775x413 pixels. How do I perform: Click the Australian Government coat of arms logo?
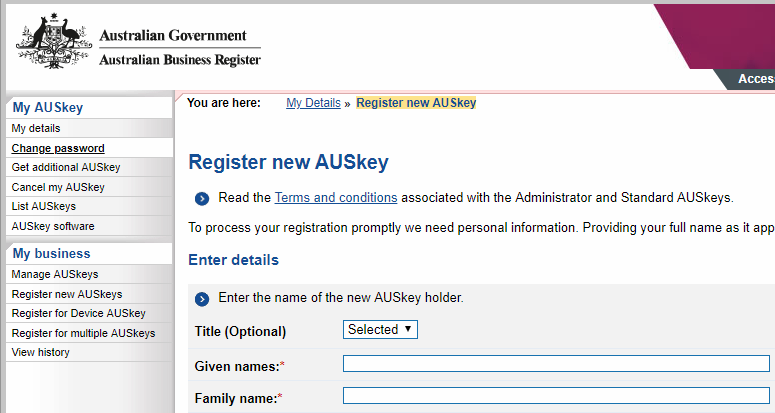tap(52, 45)
